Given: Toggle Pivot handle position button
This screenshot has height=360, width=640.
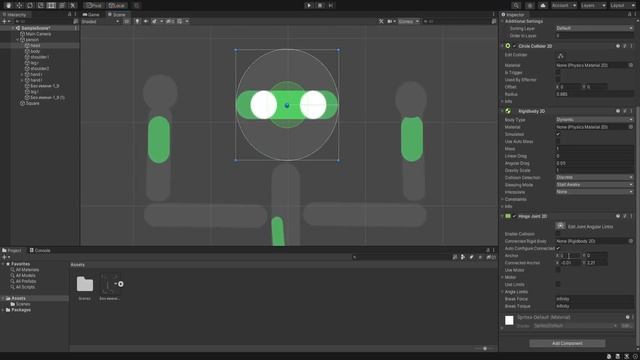Looking at the screenshot, I should click(x=93, y=5).
